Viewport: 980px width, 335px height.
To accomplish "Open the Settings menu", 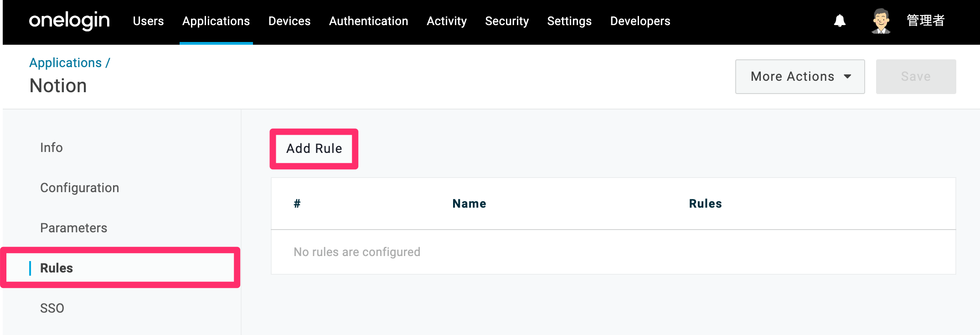I will pos(569,21).
